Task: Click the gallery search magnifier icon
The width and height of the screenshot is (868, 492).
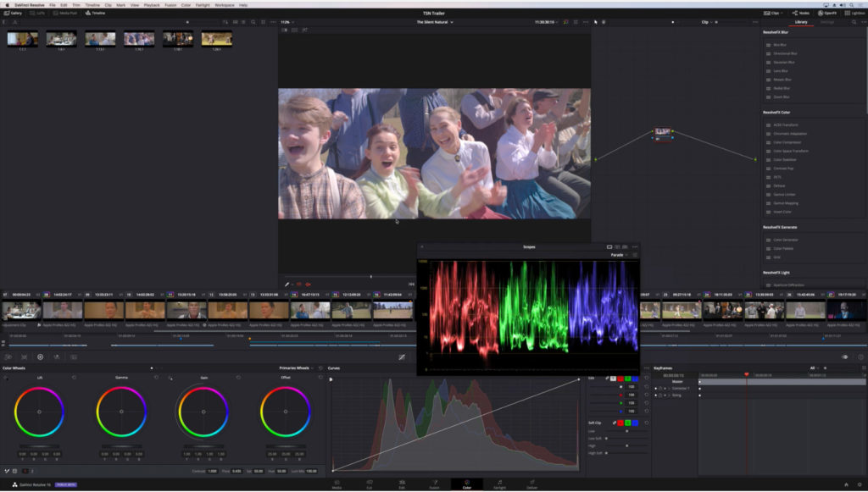Action: click(253, 22)
